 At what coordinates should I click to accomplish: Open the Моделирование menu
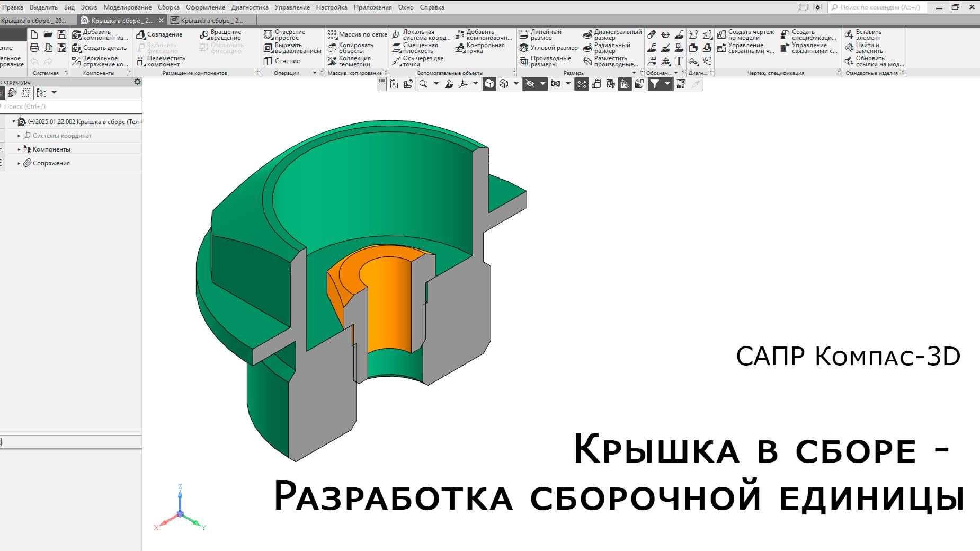[x=128, y=7]
